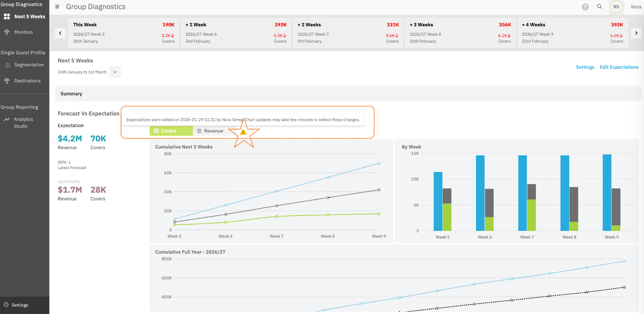This screenshot has width=644, height=314.
Task: Click the Edit Expectations link
Action: [619, 67]
